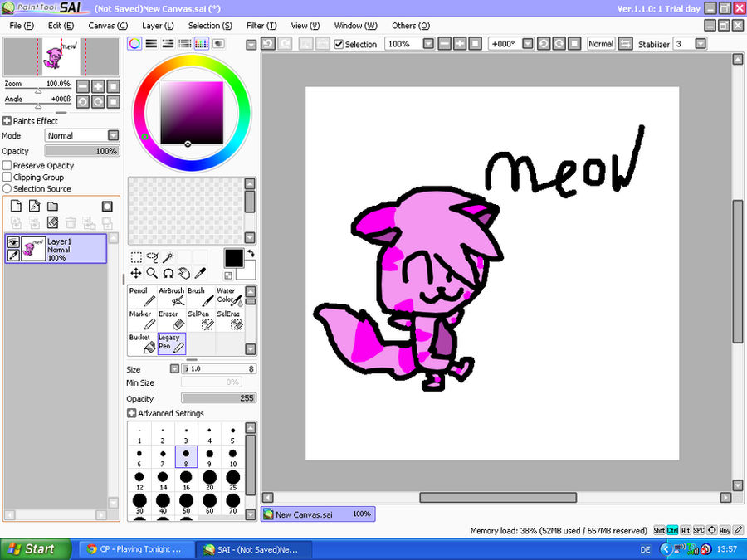Select the Pencil tool
The height and width of the screenshot is (560, 747).
pos(143,296)
